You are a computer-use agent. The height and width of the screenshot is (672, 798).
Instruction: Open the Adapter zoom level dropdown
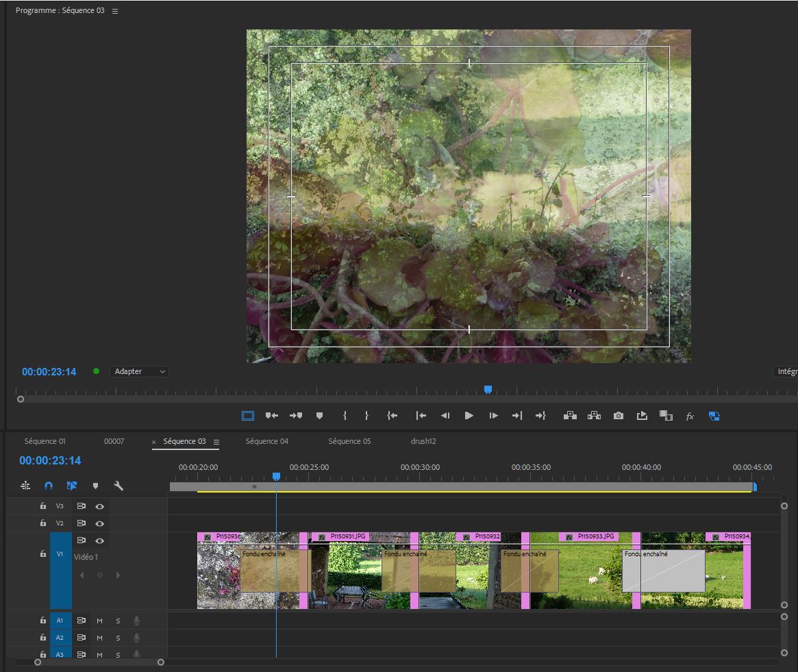click(140, 371)
